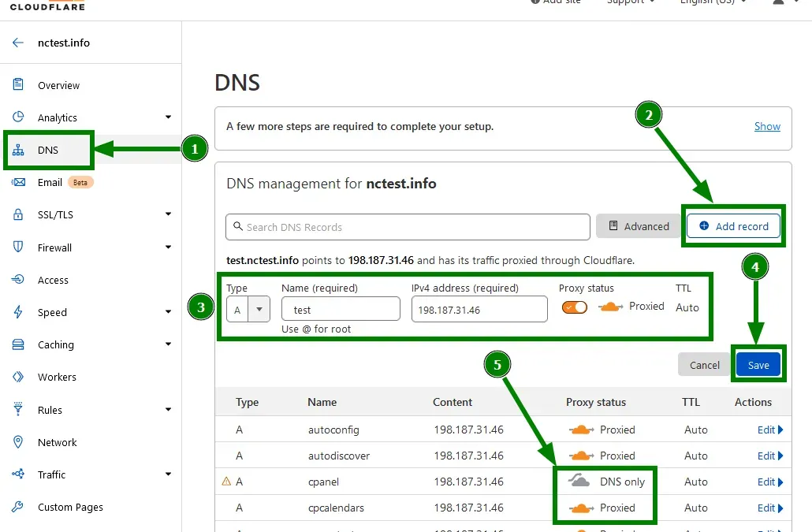The height and width of the screenshot is (532, 812).
Task: Click the Rules funnel icon
Action: tap(18, 409)
